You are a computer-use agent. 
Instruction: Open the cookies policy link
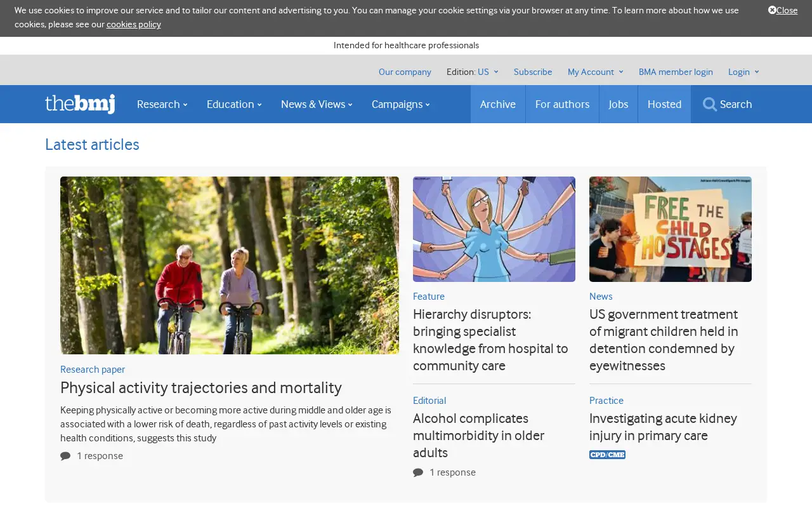tap(134, 24)
